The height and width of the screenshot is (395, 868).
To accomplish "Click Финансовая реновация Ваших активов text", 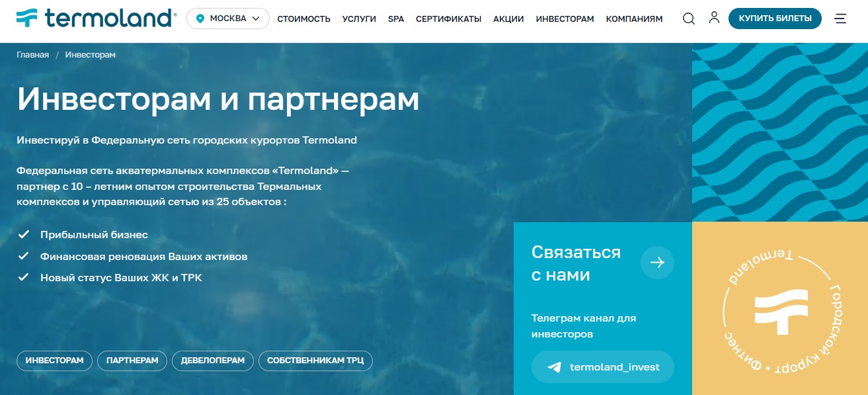I will [144, 256].
